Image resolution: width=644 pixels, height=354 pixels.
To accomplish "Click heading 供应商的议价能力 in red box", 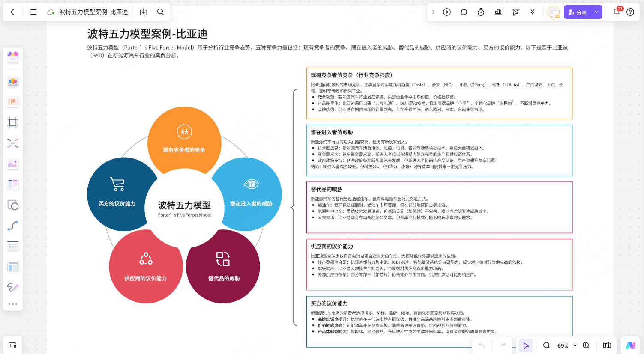I will click(x=332, y=246).
